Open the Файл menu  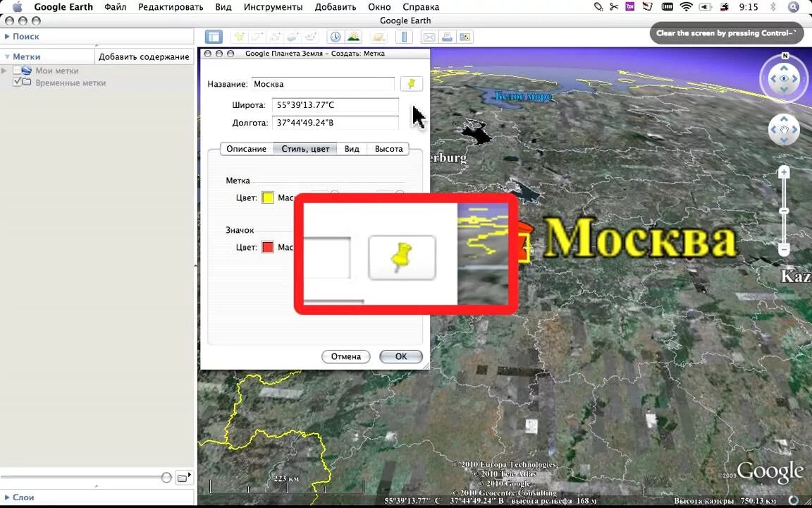pyautogui.click(x=115, y=7)
